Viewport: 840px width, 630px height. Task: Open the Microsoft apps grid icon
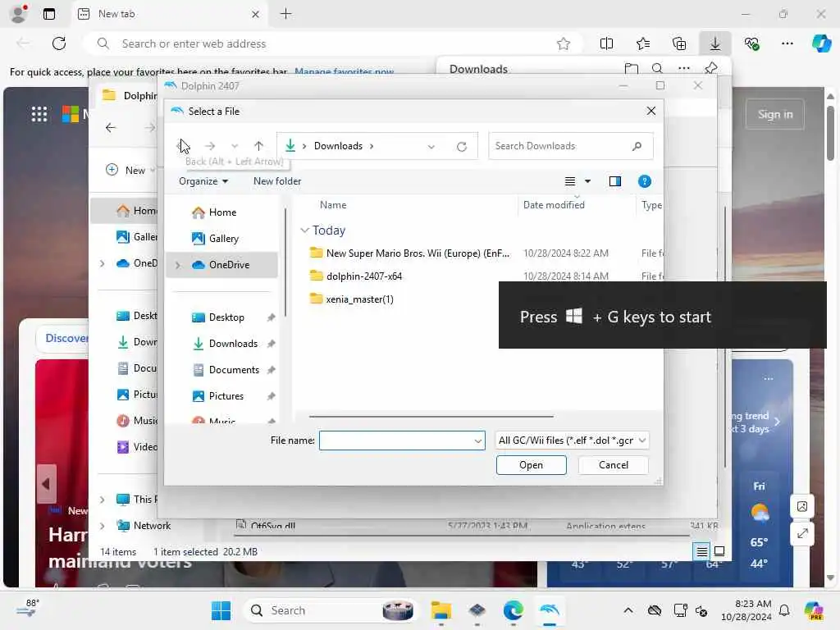click(x=39, y=114)
